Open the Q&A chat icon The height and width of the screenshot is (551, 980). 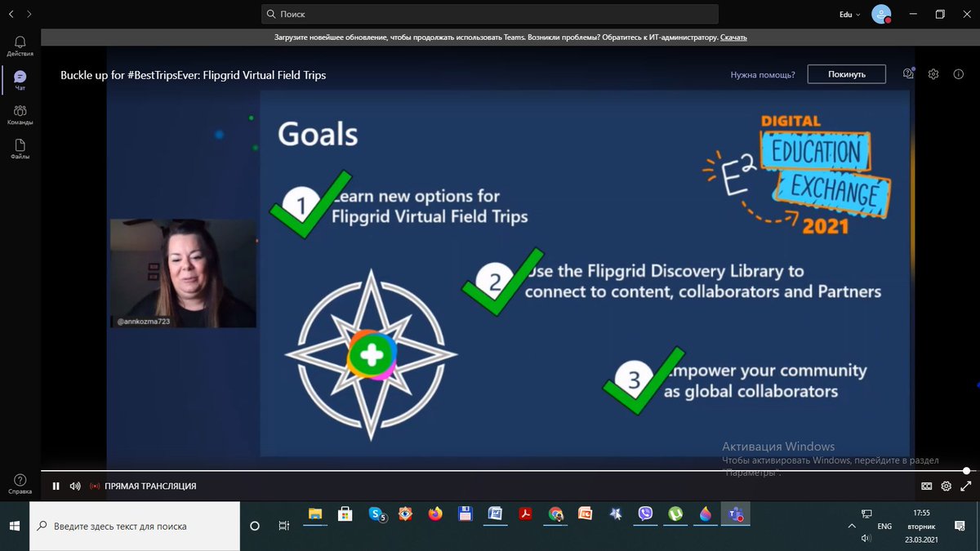pyautogui.click(x=908, y=73)
